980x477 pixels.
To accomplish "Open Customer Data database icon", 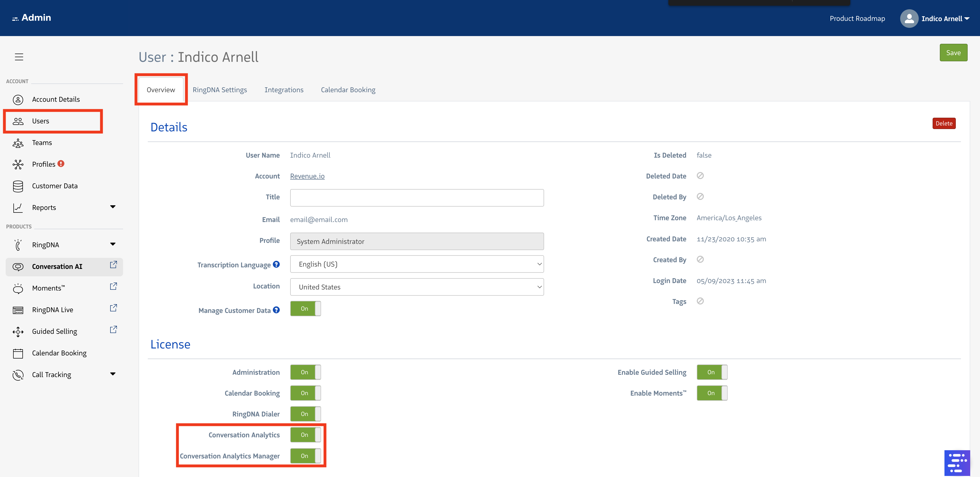I will (18, 186).
